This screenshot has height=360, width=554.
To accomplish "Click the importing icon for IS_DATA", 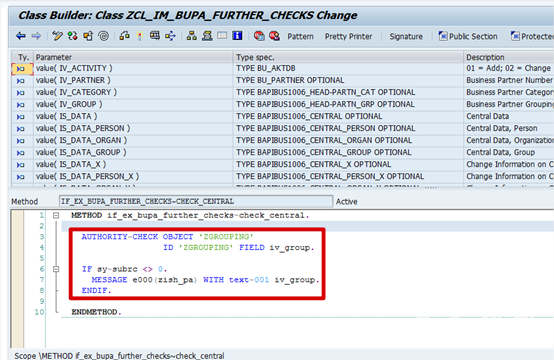I will pos(21,117).
